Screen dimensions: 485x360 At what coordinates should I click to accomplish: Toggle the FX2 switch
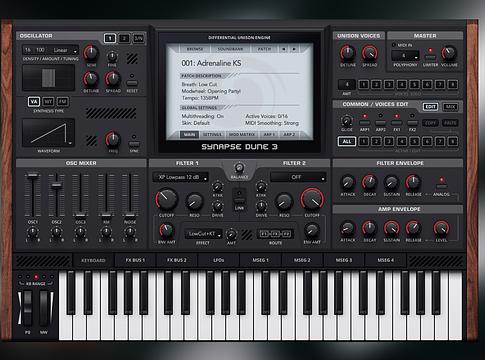[x=412, y=123]
